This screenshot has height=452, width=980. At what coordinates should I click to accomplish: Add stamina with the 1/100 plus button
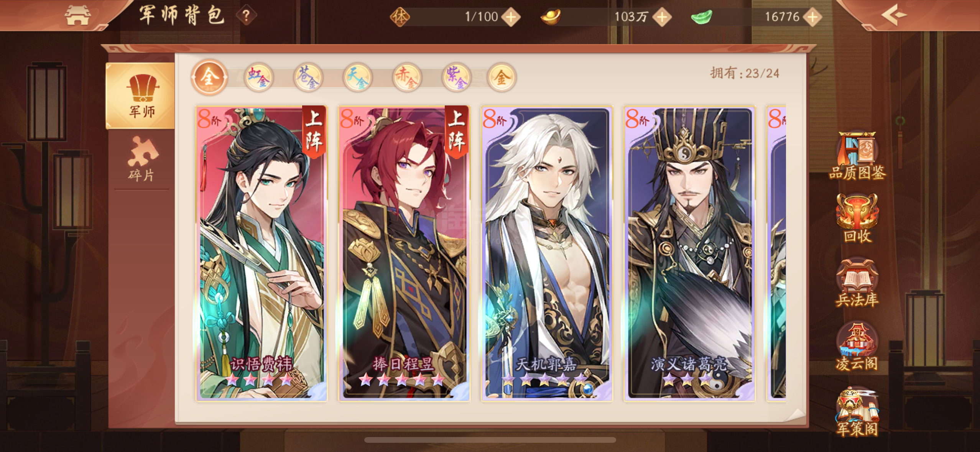[511, 17]
